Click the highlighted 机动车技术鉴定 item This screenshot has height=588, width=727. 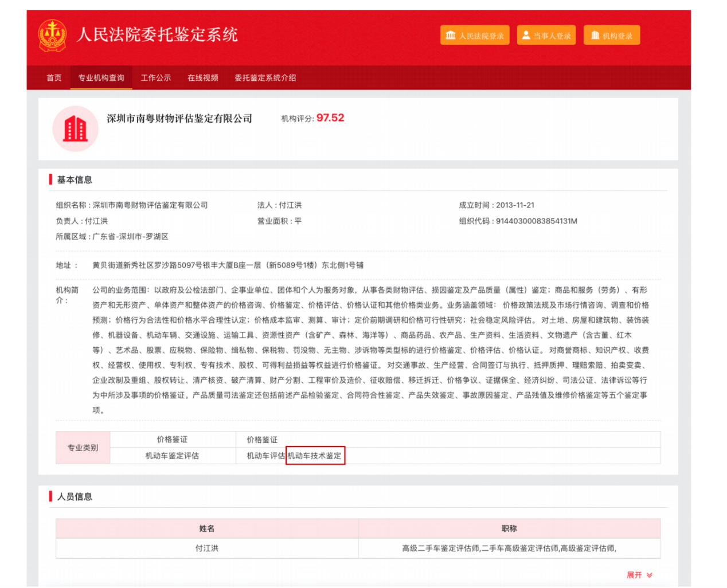coord(315,456)
